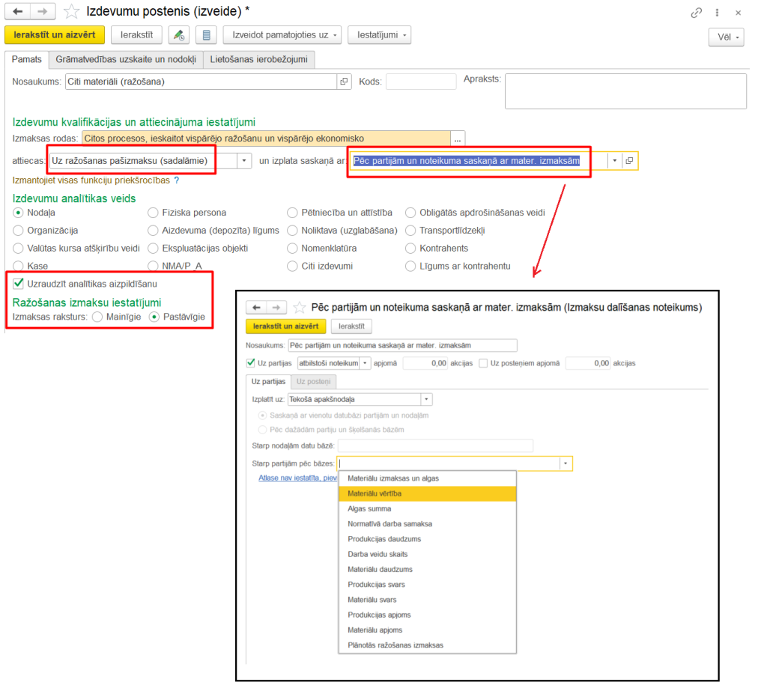Click the question mark help icon
Image resolution: width=767 pixels, height=700 pixels.
pos(177,180)
